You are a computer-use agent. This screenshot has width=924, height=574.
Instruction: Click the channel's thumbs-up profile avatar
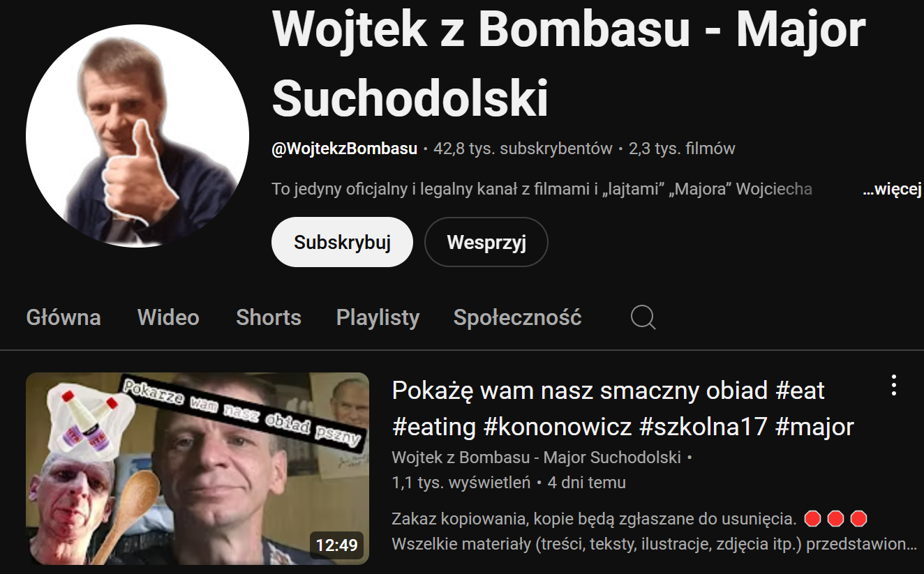(x=137, y=136)
